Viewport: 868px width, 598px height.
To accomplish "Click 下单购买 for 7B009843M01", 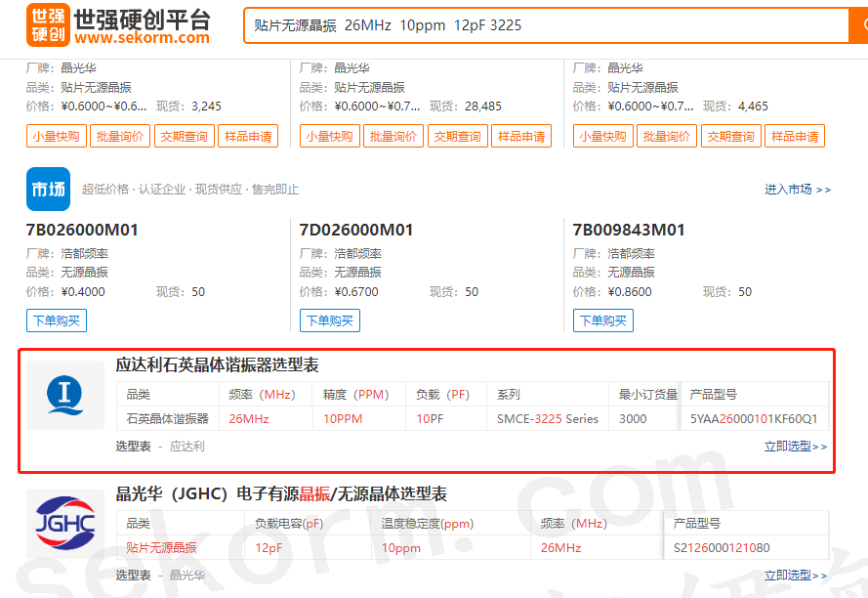I will [x=603, y=320].
